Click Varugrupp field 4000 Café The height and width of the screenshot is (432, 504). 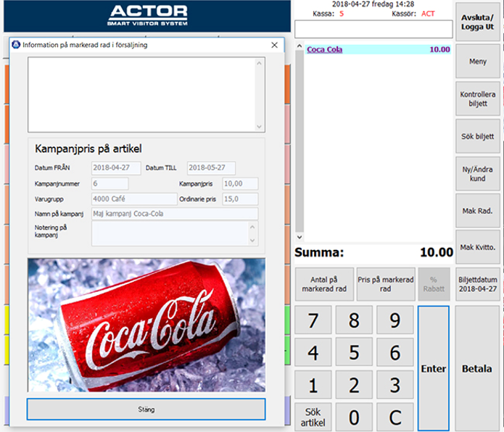click(x=134, y=199)
